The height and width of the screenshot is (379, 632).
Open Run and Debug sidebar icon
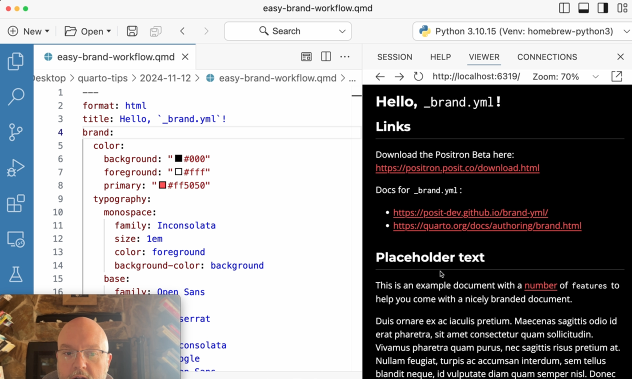tap(16, 168)
